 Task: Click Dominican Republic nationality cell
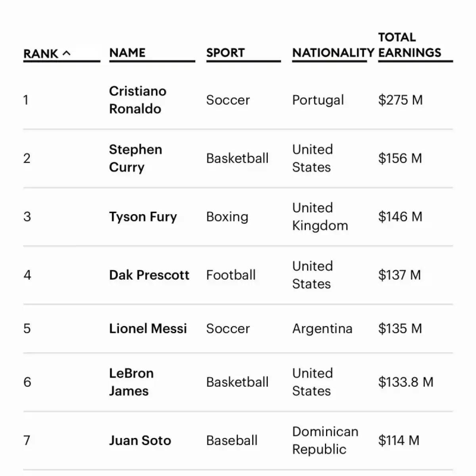coord(325,440)
